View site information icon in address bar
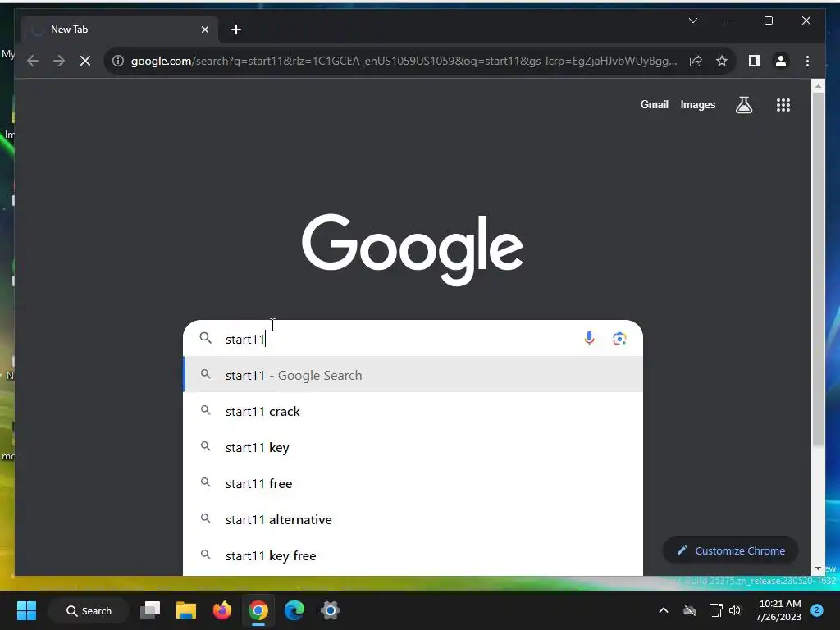Image resolution: width=840 pixels, height=630 pixels. tap(118, 61)
